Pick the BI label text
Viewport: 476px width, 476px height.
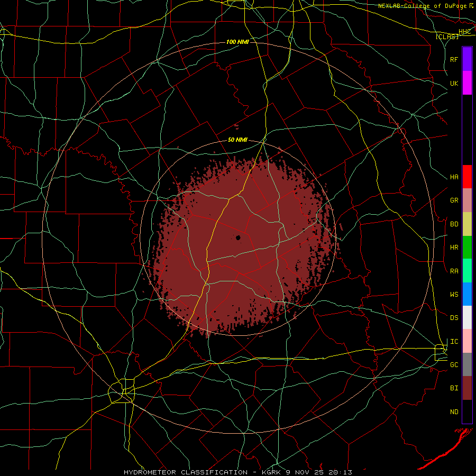coord(454,388)
